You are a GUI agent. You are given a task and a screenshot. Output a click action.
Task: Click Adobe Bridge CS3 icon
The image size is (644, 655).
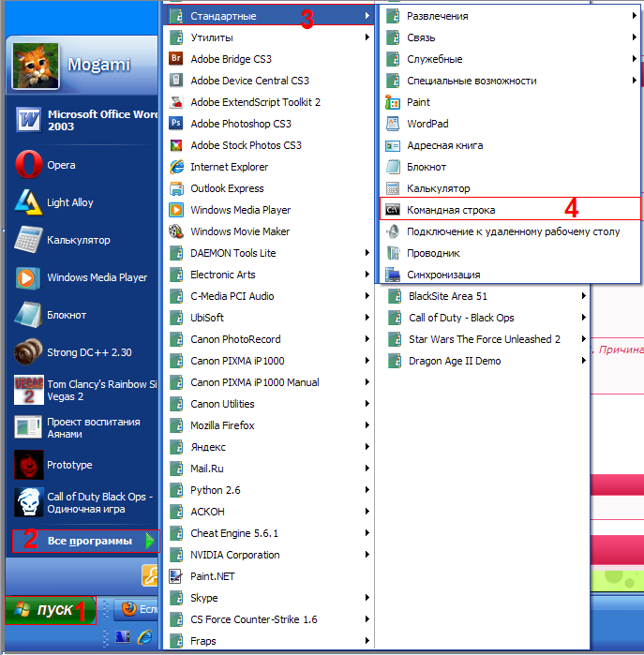[176, 58]
